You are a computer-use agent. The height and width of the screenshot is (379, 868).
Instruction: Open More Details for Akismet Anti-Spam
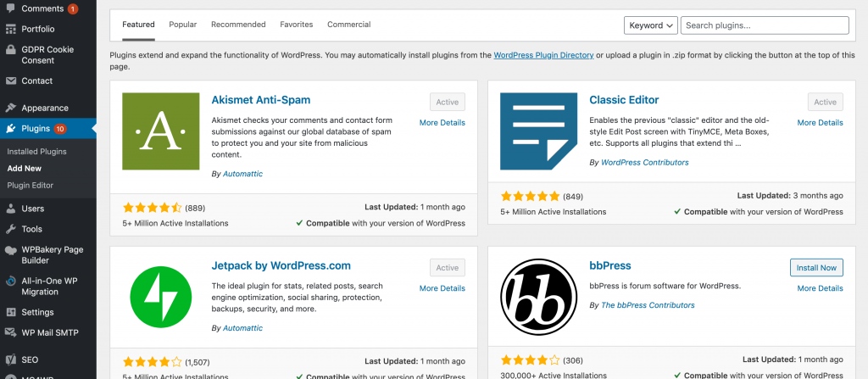tap(442, 123)
